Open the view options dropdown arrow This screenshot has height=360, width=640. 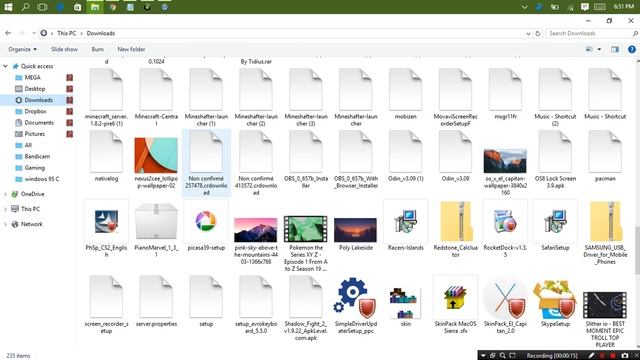pyautogui.click(x=599, y=49)
